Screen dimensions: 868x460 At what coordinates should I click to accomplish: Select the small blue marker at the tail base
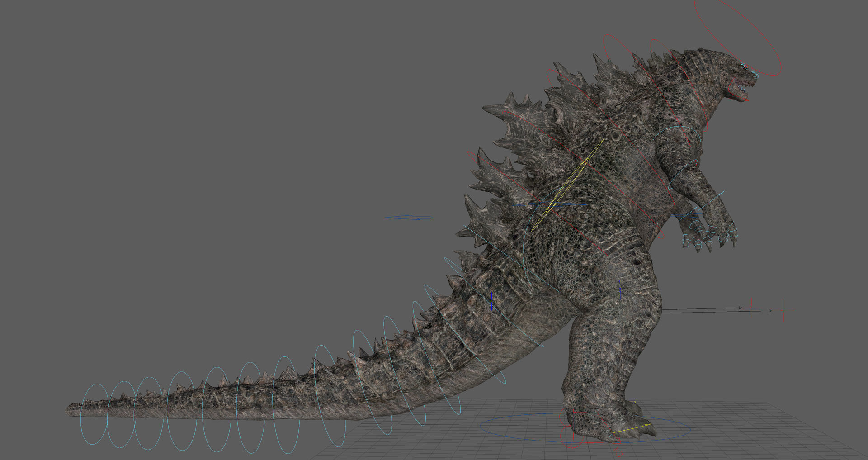coord(491,300)
